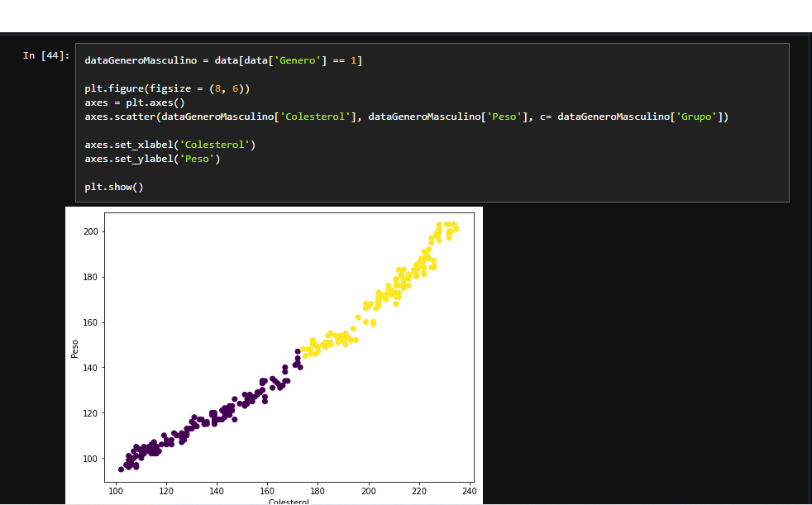Select the In [44] cell prompt

click(x=46, y=55)
